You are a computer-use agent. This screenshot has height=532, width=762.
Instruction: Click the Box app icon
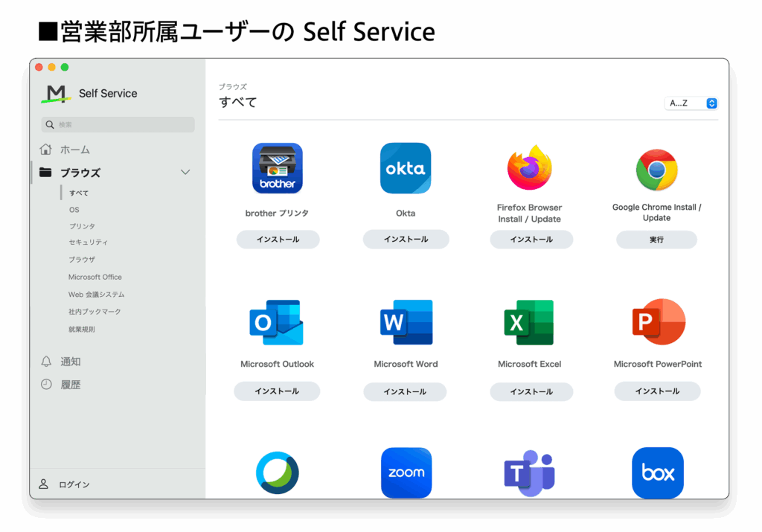click(658, 472)
